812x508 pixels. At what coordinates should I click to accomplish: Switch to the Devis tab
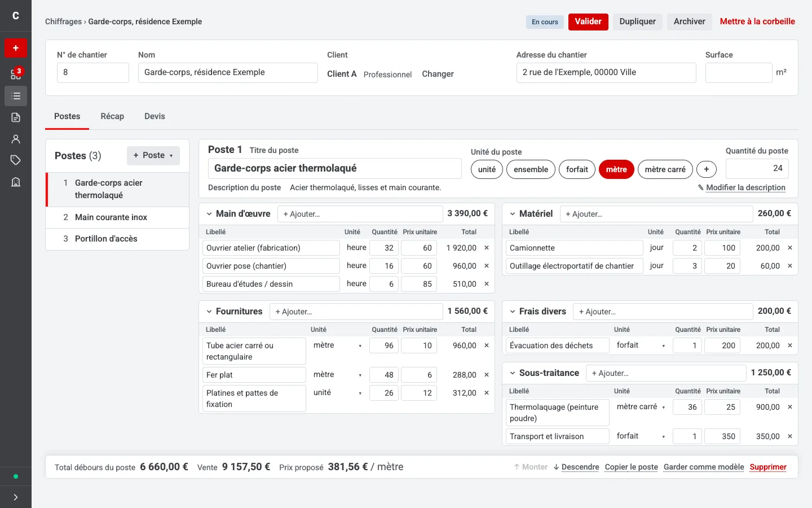(155, 116)
